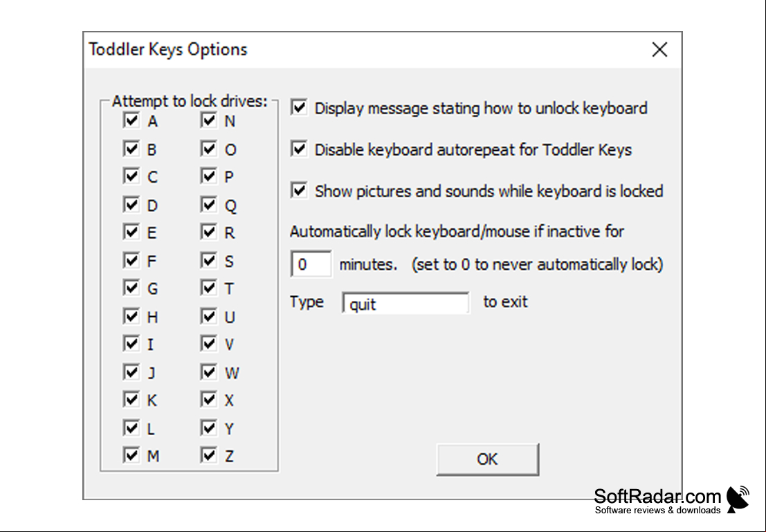Uncheck drive V checkbox

(x=208, y=343)
